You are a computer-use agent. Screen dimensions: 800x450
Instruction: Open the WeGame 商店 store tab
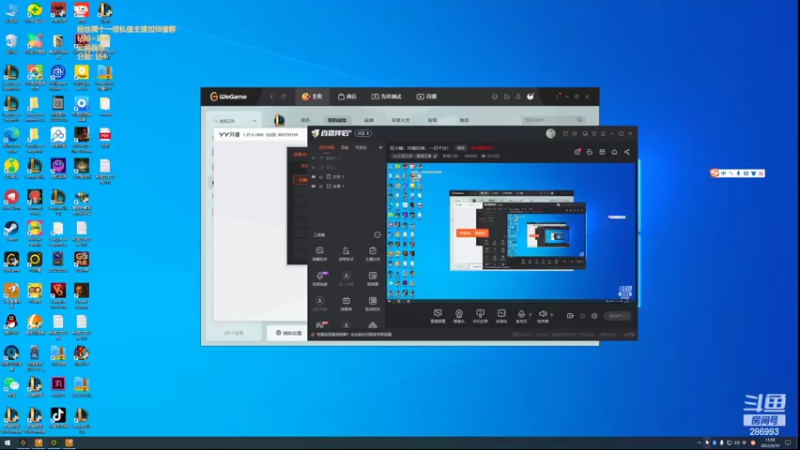click(x=347, y=96)
